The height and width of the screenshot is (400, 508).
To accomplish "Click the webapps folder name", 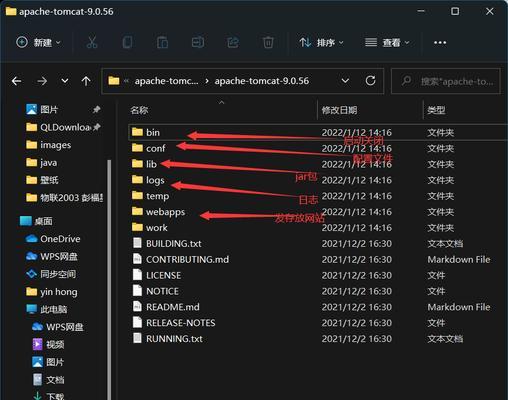I will click(165, 212).
